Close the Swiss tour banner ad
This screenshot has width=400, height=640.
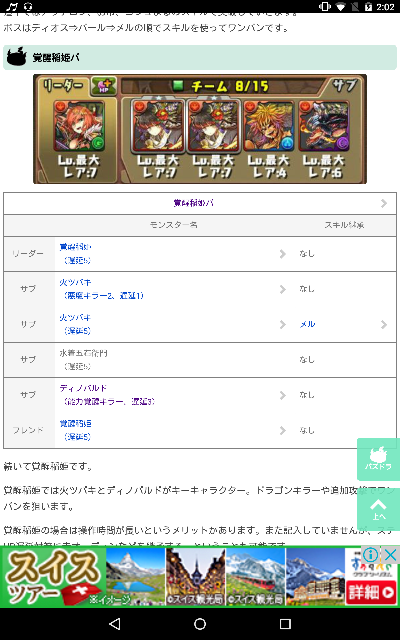pos(390,555)
